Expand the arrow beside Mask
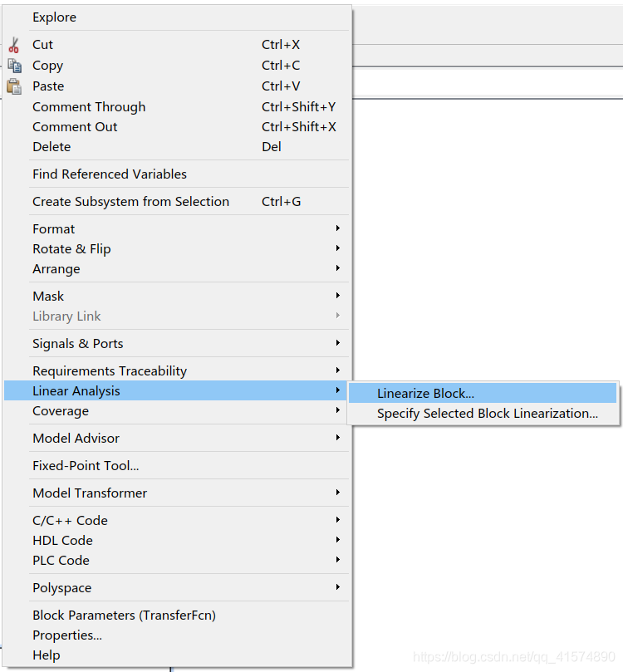This screenshot has width=623, height=672. point(338,296)
